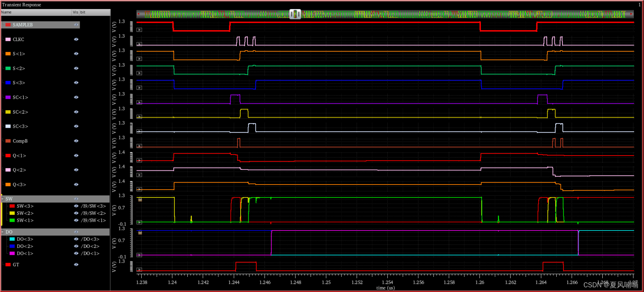Hide the CLKC trace via its eye icon

point(76,39)
